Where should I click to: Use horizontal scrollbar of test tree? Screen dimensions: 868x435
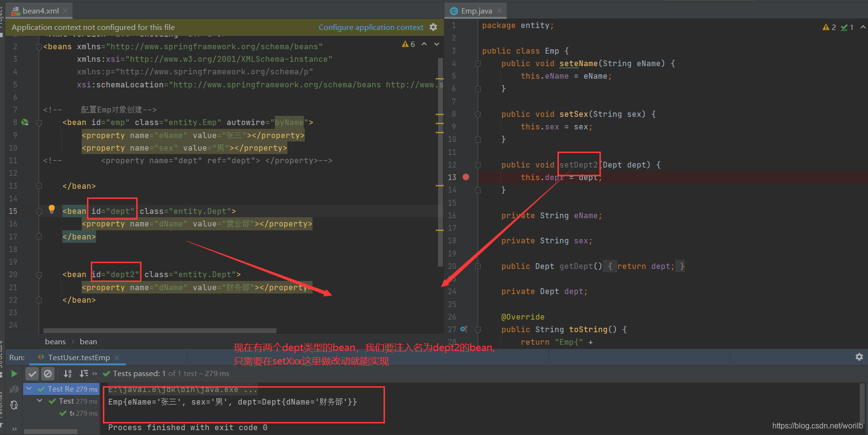tap(51, 431)
